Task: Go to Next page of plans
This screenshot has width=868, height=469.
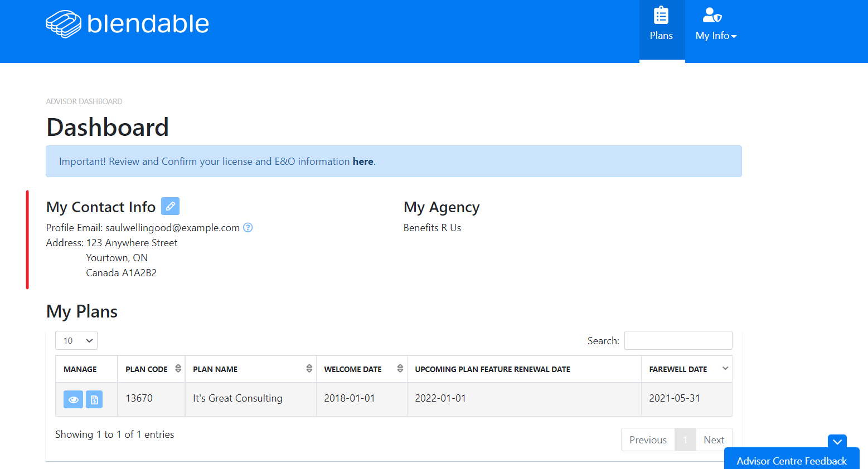Action: [714, 440]
